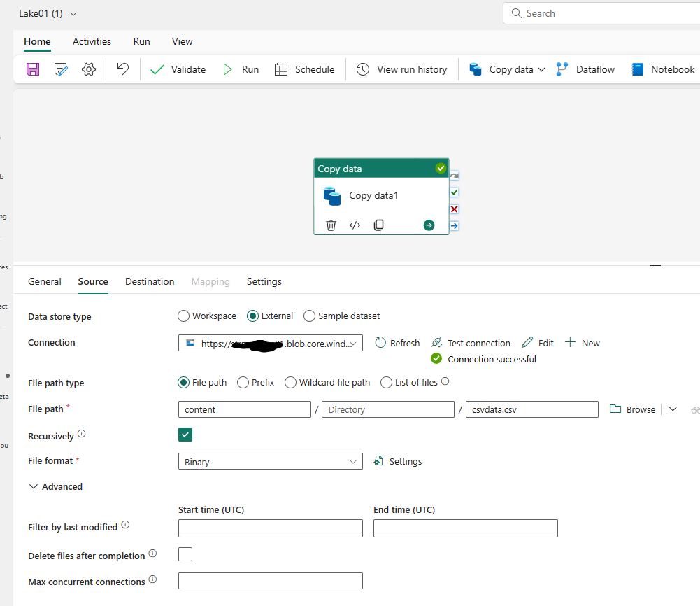
Task: Add a Notebook activity
Action: 664,69
